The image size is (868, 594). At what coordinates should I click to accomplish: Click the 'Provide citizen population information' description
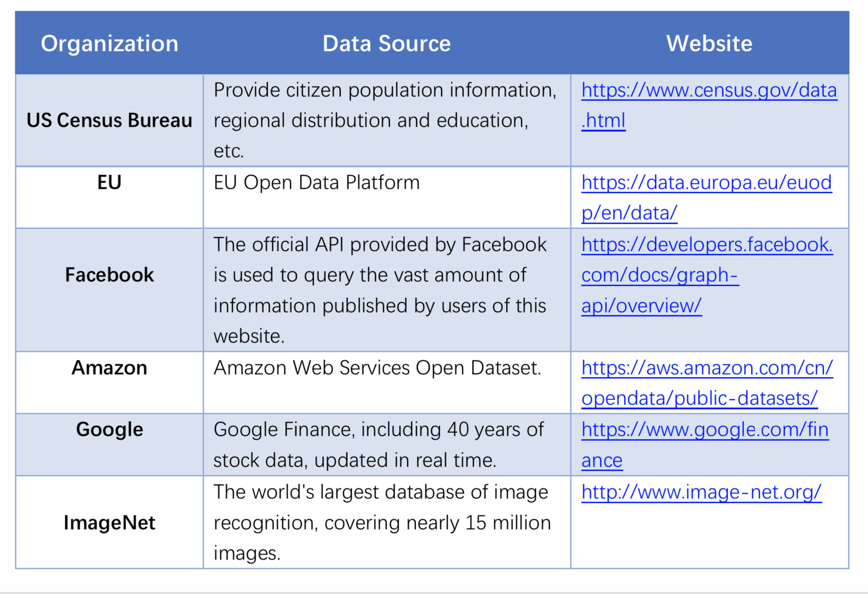[385, 121]
